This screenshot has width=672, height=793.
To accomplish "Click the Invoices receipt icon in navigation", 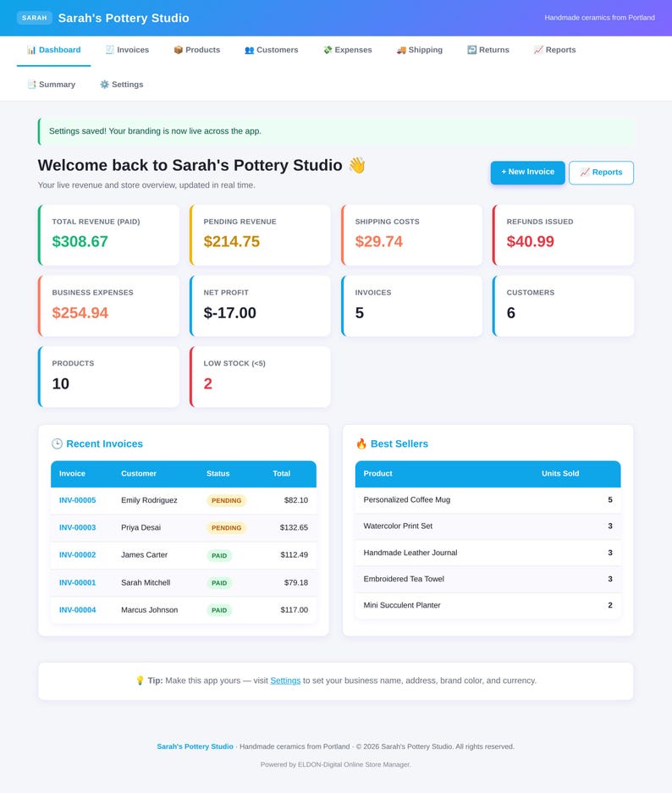I will 110,50.
